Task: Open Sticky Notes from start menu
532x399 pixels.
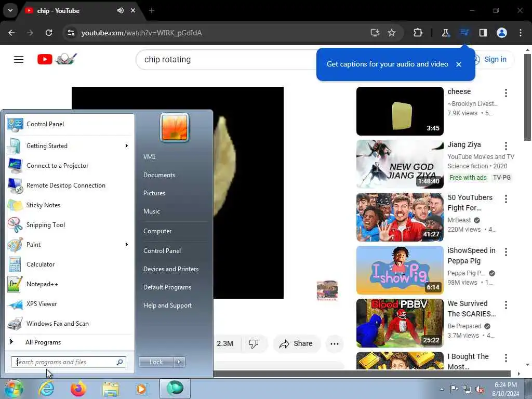Action: coord(70,205)
